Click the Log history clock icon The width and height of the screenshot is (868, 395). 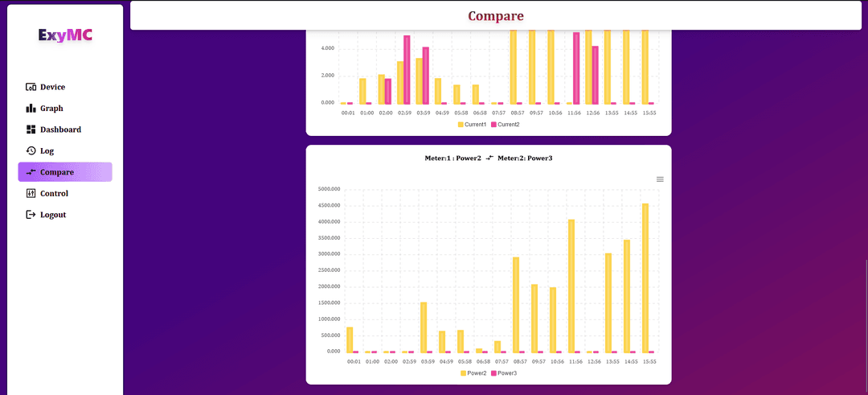point(31,150)
